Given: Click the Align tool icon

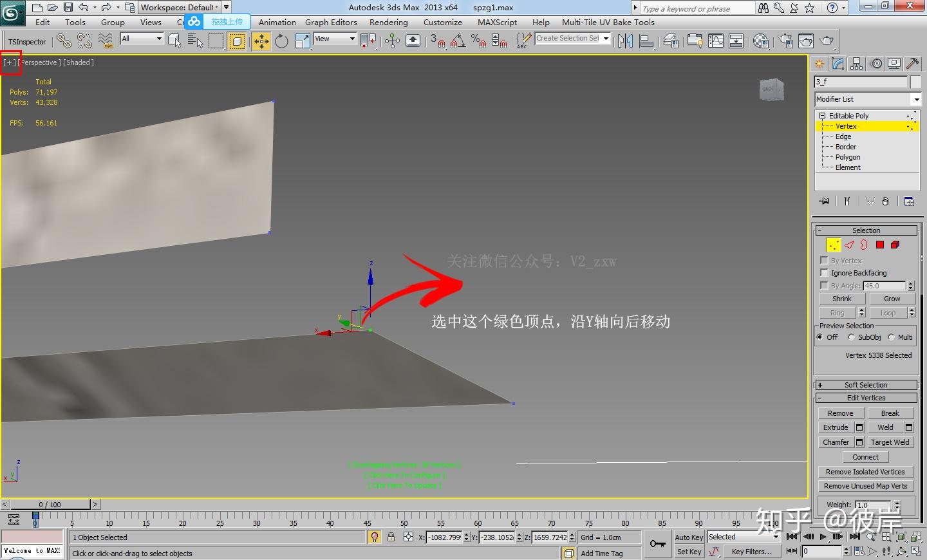Looking at the screenshot, I should (x=646, y=41).
